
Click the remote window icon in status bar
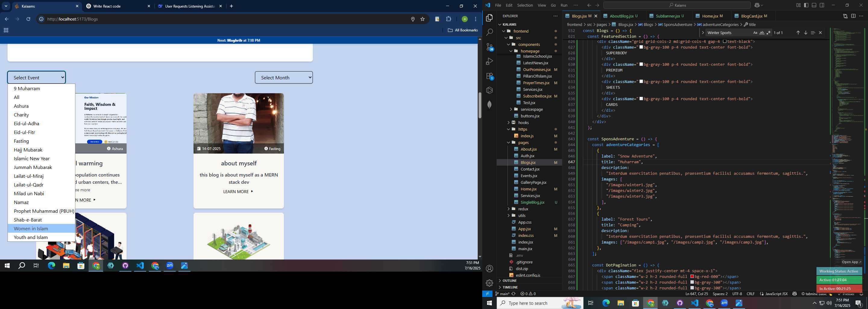[x=487, y=294]
